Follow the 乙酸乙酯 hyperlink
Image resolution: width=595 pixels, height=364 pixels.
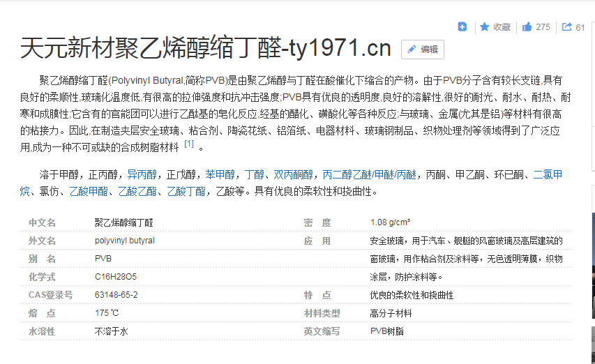tap(137, 191)
